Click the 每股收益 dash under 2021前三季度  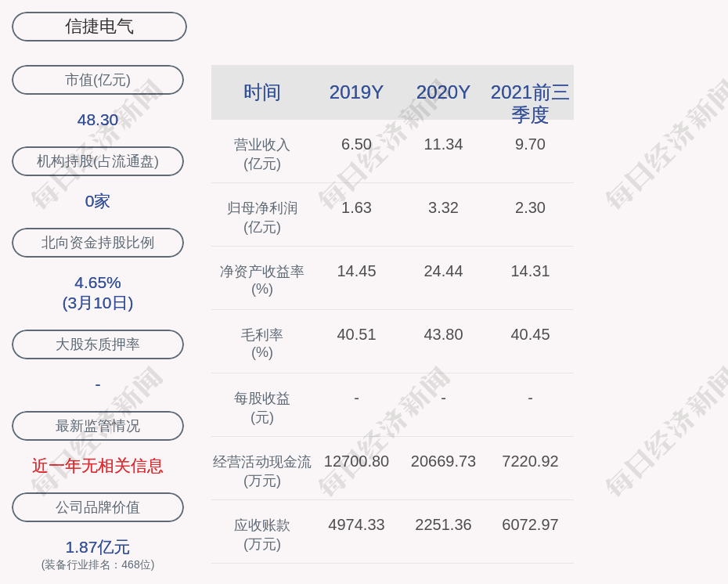(530, 398)
